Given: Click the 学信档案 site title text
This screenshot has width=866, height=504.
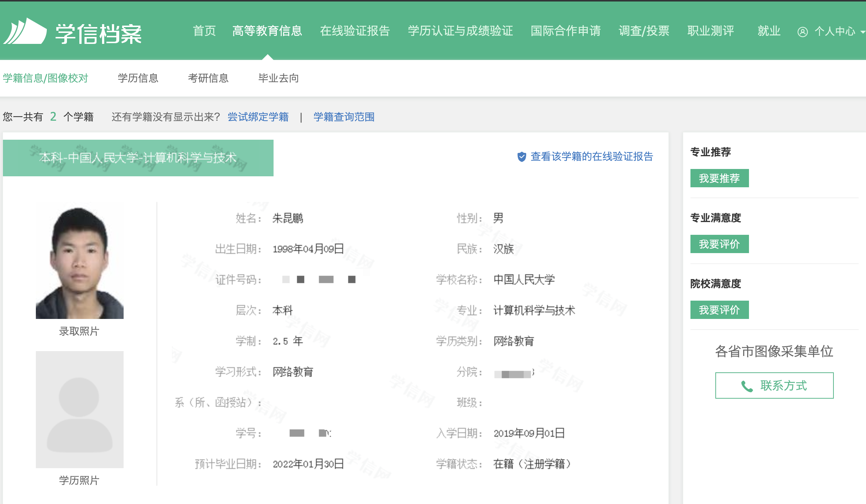Looking at the screenshot, I should 98,34.
